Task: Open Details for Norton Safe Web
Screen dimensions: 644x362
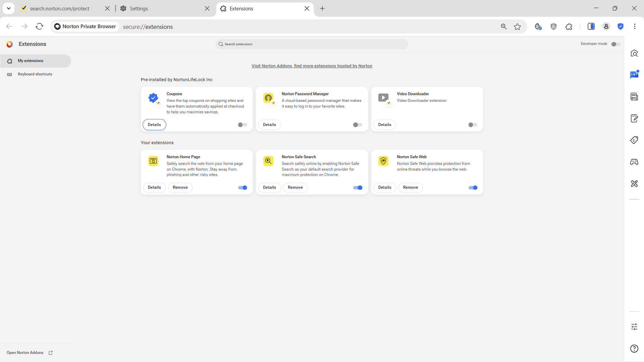Action: [385, 188]
